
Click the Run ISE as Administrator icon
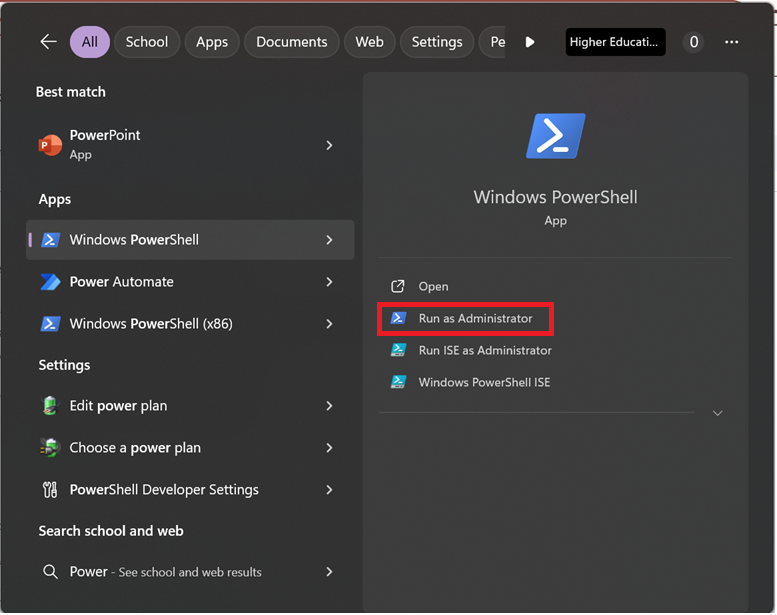(x=398, y=350)
